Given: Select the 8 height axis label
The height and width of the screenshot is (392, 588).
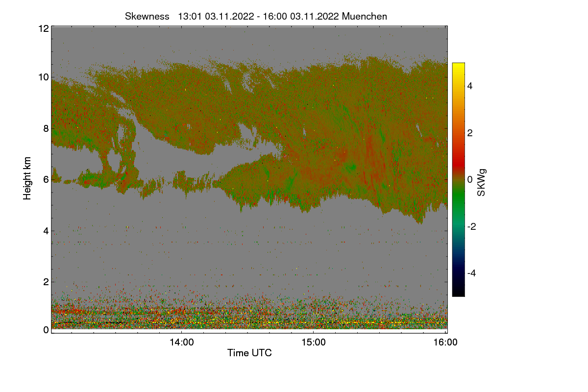Looking at the screenshot, I should (x=46, y=128).
